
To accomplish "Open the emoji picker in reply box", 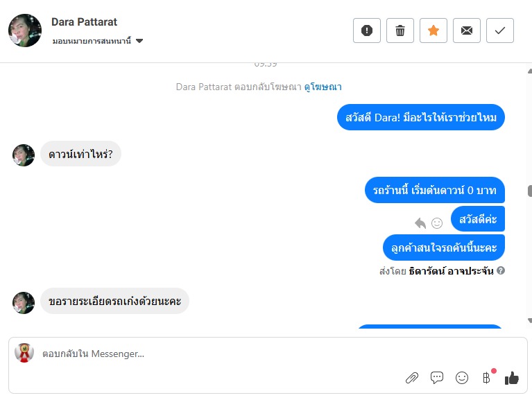I will coord(462,378).
